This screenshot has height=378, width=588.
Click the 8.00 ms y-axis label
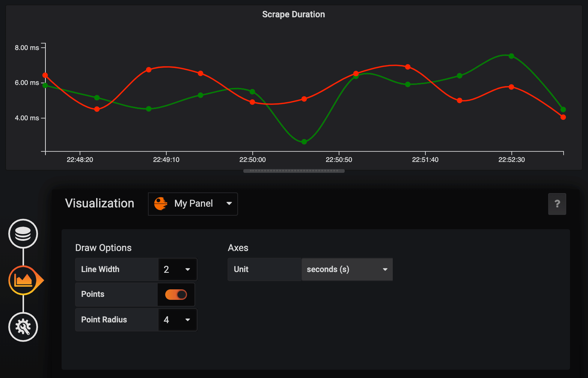coord(27,48)
